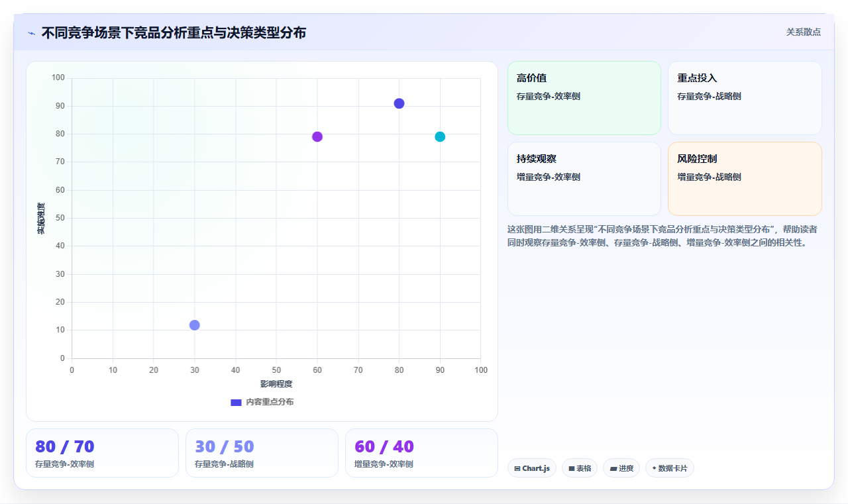This screenshot has width=848, height=504.
Task: Select the 高价值 quadrant card
Action: click(x=584, y=98)
